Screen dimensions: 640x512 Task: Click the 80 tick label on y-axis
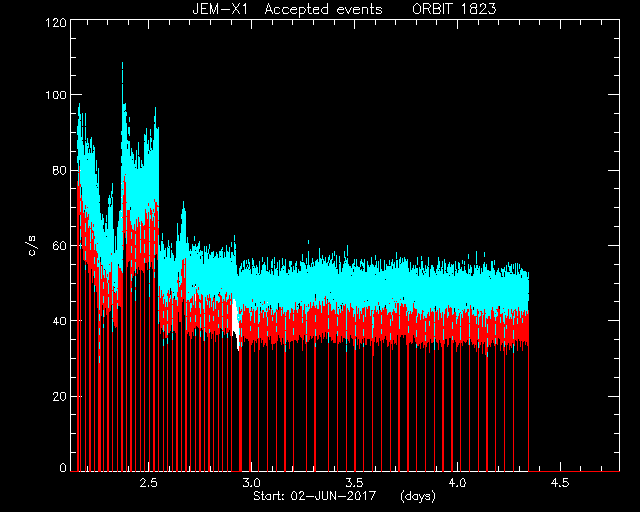[59, 170]
